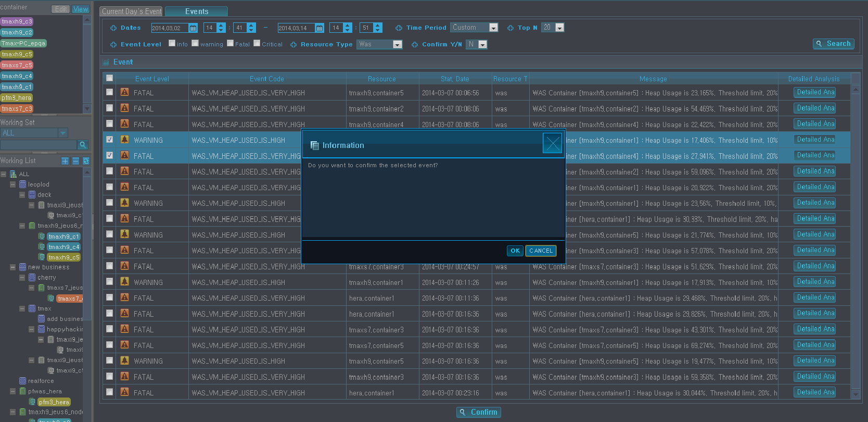Click the plus icon beside Time Period
This screenshot has width=868, height=422.
coord(399,28)
